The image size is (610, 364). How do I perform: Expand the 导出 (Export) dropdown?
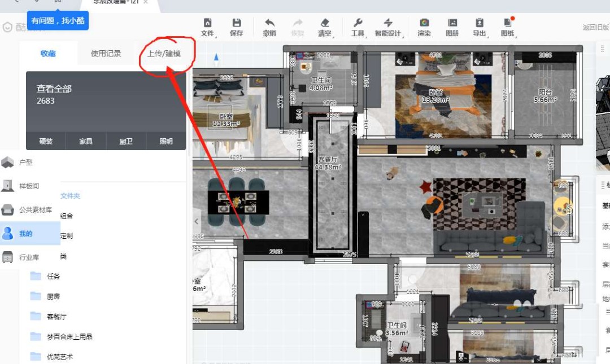480,27
